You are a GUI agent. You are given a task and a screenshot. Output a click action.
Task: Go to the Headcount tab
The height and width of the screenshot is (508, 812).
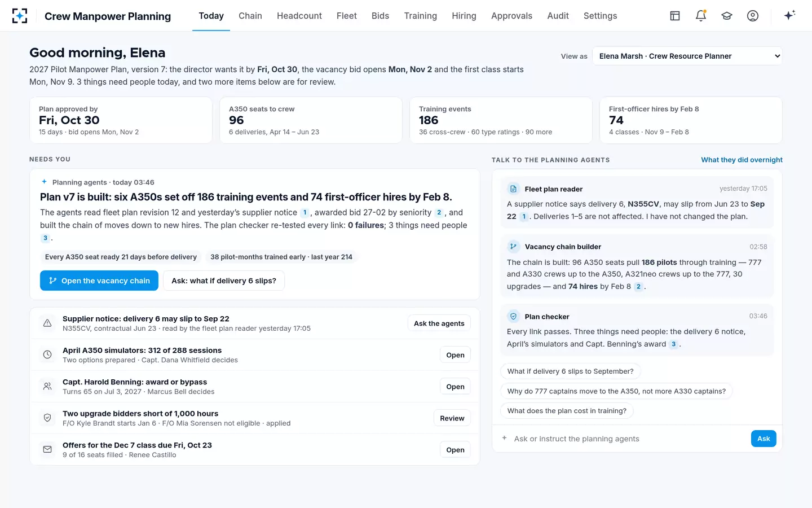299,16
